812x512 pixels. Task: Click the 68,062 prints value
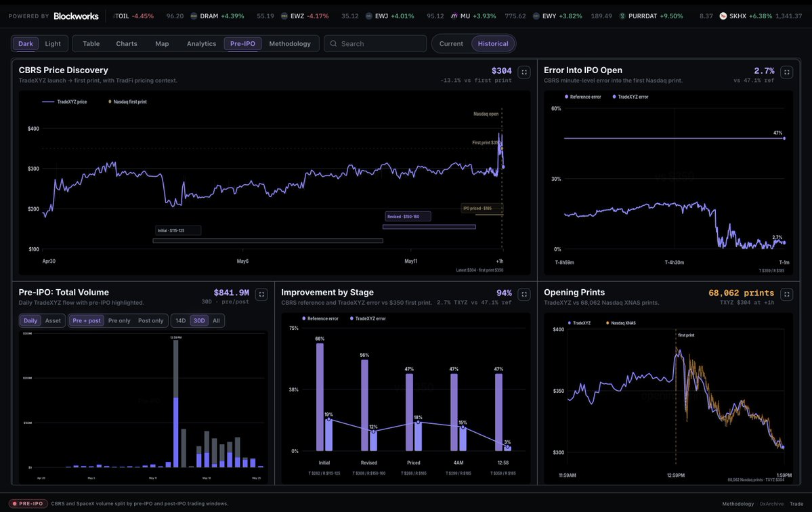[741, 293]
